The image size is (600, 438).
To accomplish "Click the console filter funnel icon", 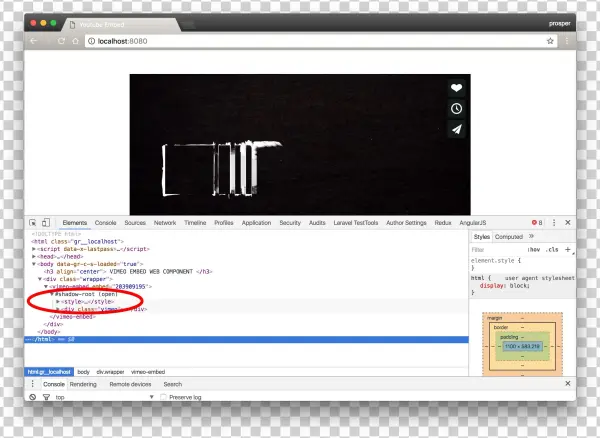I will [46, 397].
